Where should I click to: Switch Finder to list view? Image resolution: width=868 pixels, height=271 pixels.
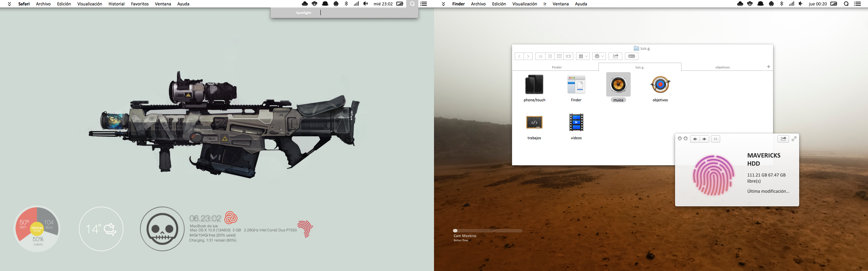pyautogui.click(x=550, y=56)
